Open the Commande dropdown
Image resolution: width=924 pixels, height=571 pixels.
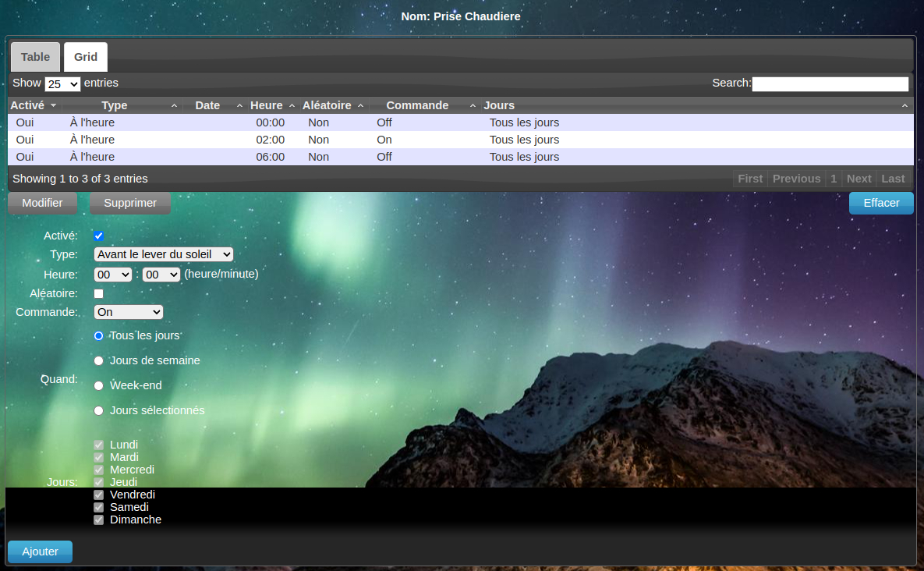[128, 312]
